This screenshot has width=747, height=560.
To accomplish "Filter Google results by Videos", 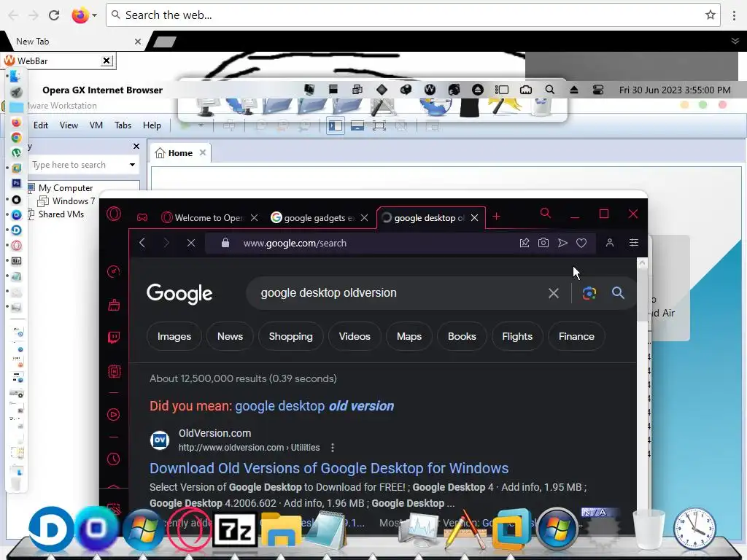I will point(355,336).
